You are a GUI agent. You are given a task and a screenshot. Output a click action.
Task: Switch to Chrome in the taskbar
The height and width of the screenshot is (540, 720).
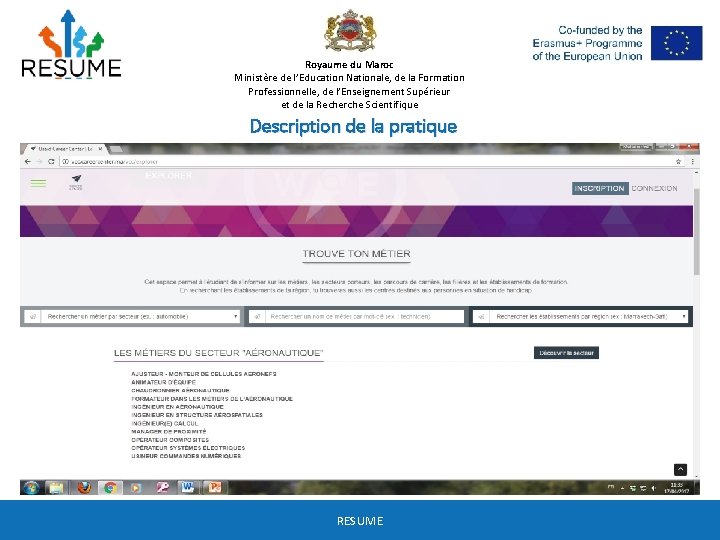110,487
